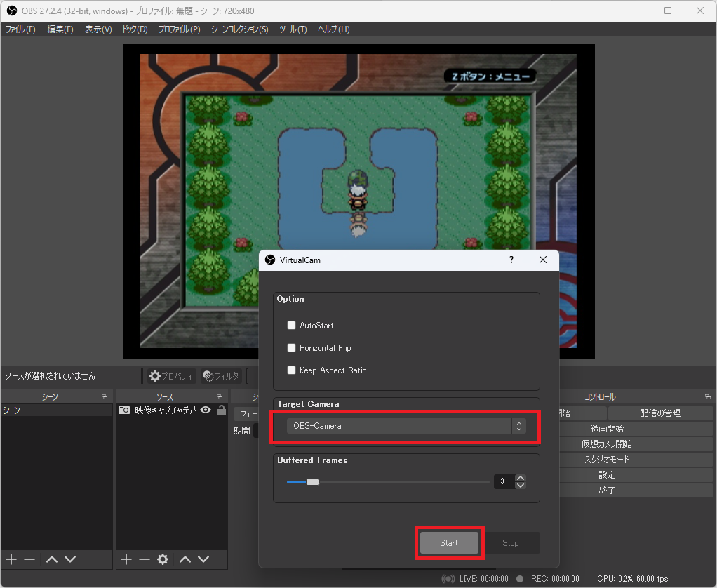Check Keep Aspect Ratio

pyautogui.click(x=291, y=370)
